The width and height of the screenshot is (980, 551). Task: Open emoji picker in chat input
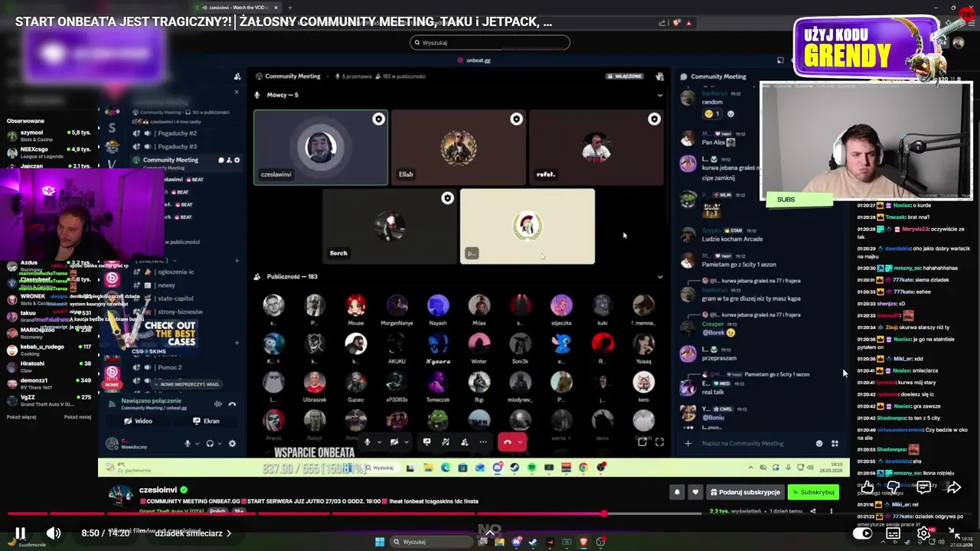[x=819, y=443]
